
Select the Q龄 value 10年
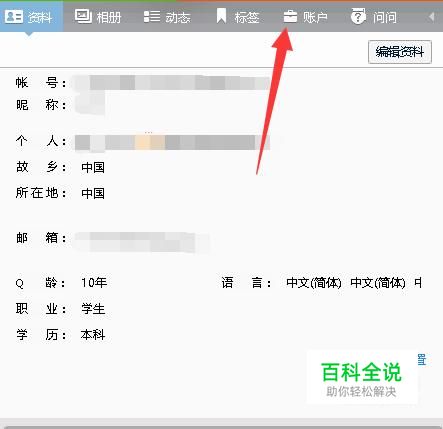94,283
